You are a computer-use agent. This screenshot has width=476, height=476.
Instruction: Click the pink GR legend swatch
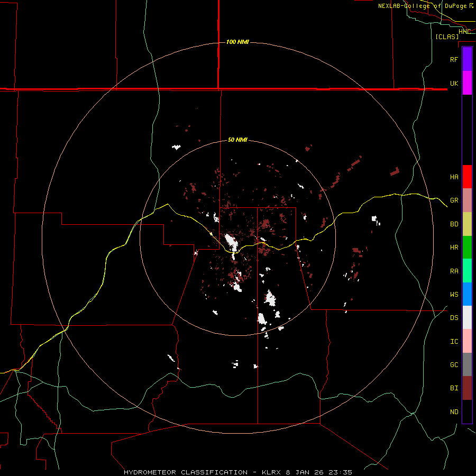(x=467, y=200)
